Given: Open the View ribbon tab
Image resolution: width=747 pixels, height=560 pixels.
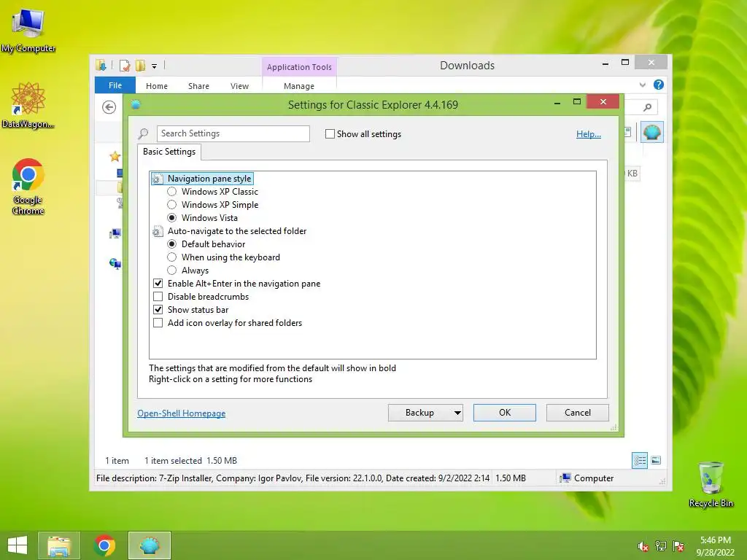Looking at the screenshot, I should [x=239, y=86].
